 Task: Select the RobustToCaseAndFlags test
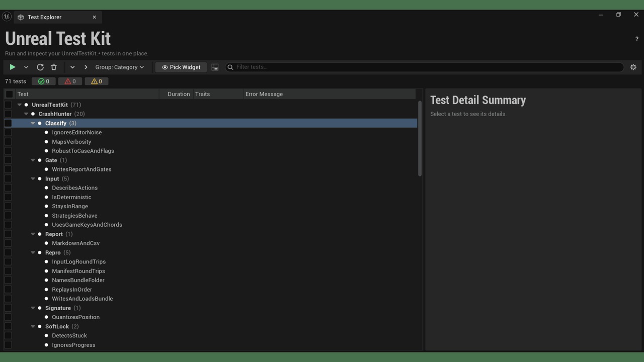pyautogui.click(x=83, y=151)
